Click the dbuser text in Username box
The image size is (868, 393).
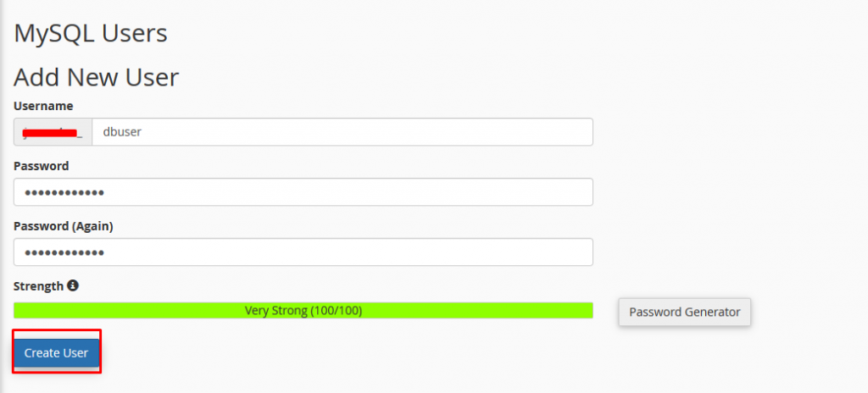tap(122, 132)
